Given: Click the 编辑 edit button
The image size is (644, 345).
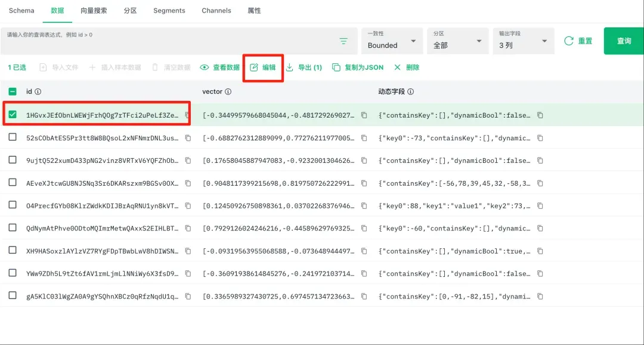Looking at the screenshot, I should click(x=263, y=67).
